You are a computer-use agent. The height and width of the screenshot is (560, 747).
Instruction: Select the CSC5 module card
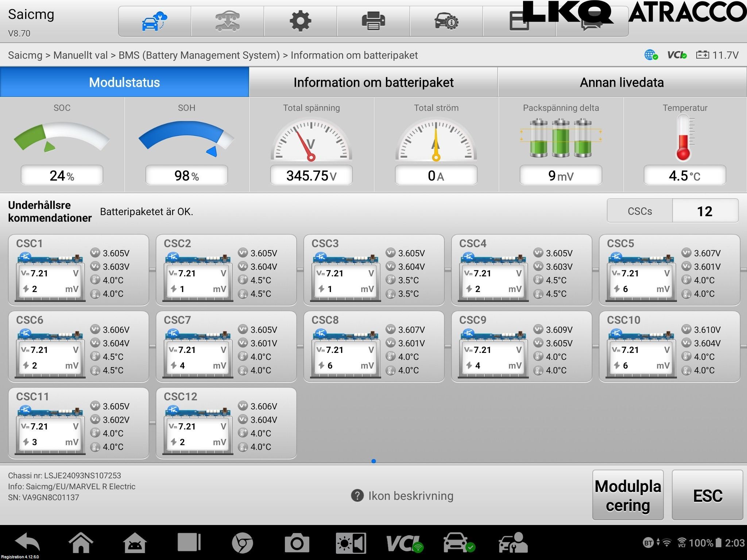coord(669,270)
